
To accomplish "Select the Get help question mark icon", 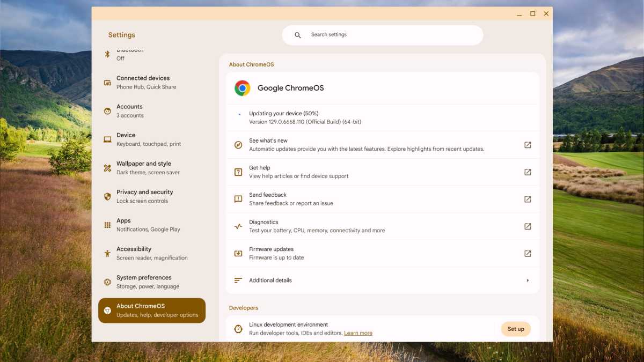I will tap(238, 172).
